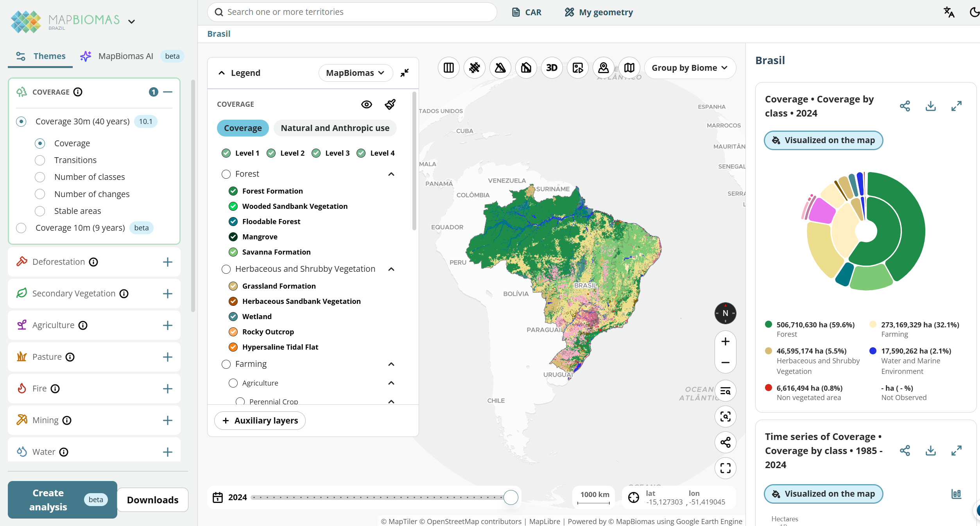Download the Coverage by class chart
980x526 pixels.
[x=930, y=106]
